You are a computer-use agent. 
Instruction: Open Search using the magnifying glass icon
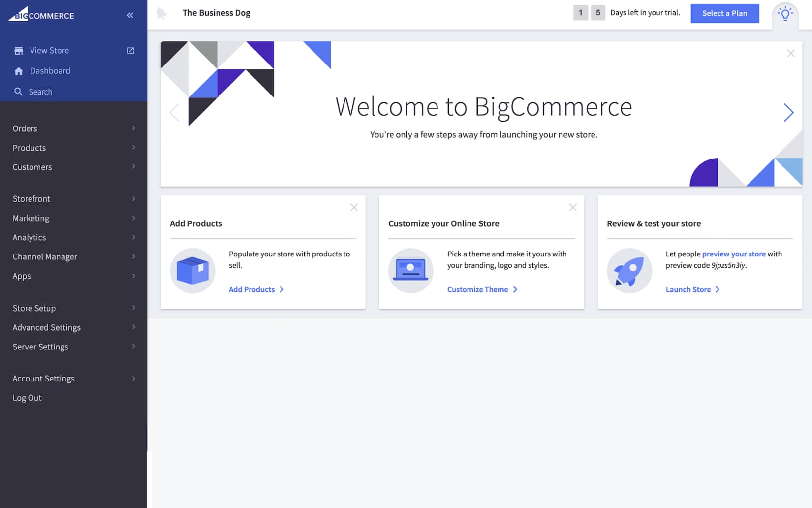[x=18, y=91]
